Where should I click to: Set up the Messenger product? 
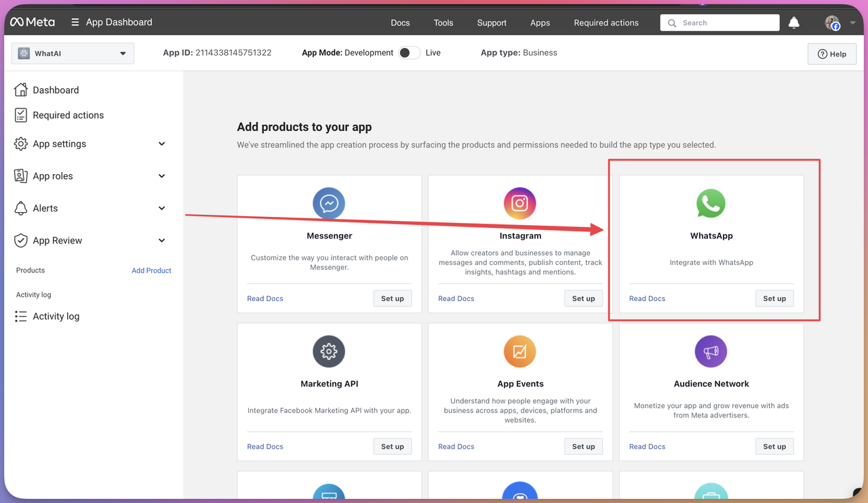393,298
